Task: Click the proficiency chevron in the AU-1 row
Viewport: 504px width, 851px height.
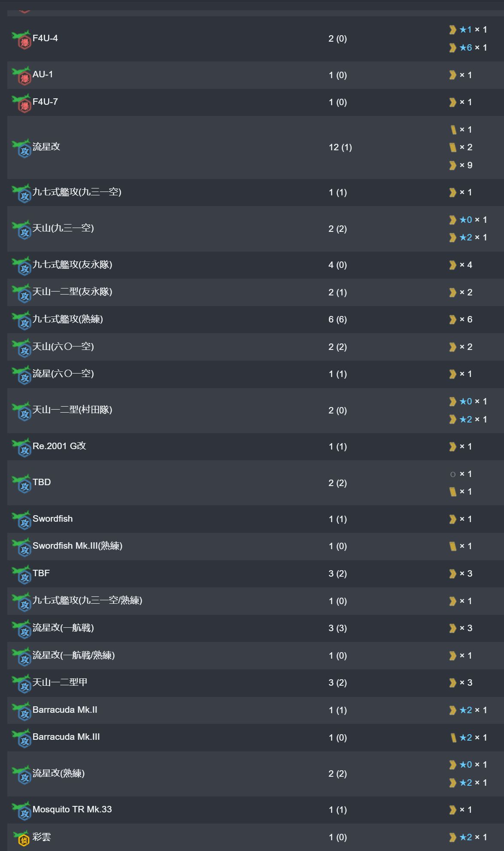Action: pos(452,75)
